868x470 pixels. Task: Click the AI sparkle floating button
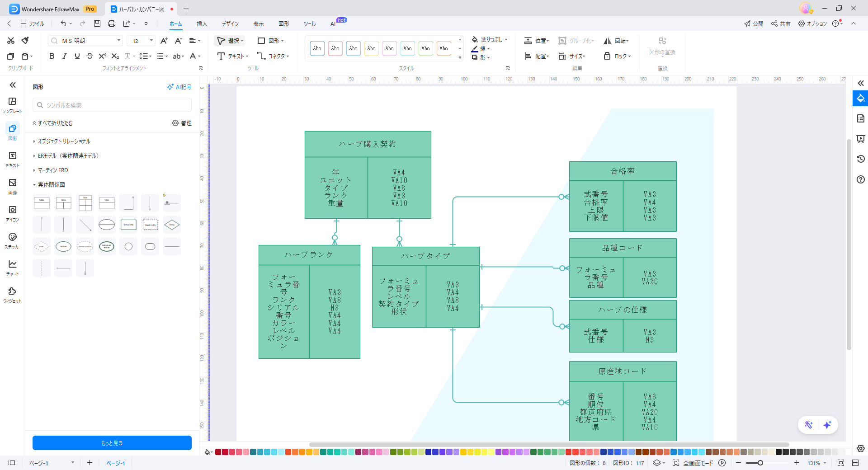(827, 425)
